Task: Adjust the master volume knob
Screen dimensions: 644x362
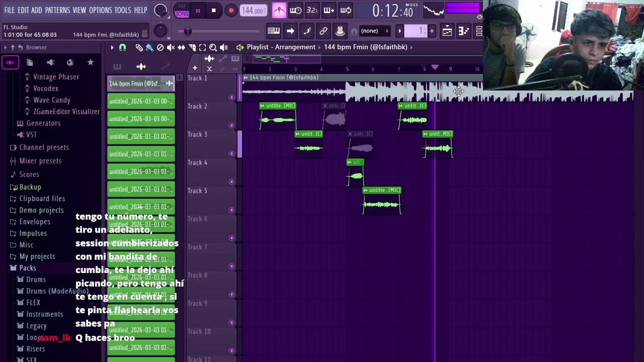Action: (x=160, y=10)
